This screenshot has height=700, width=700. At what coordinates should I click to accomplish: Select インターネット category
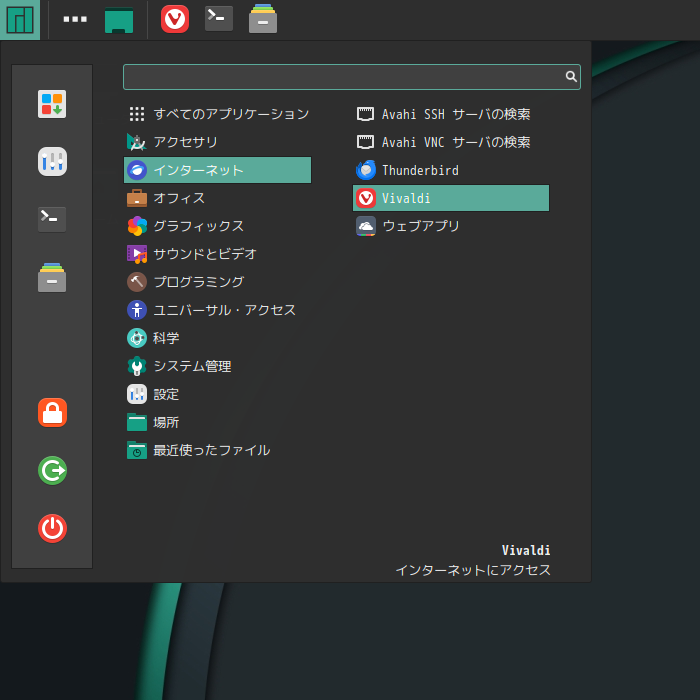pos(217,170)
